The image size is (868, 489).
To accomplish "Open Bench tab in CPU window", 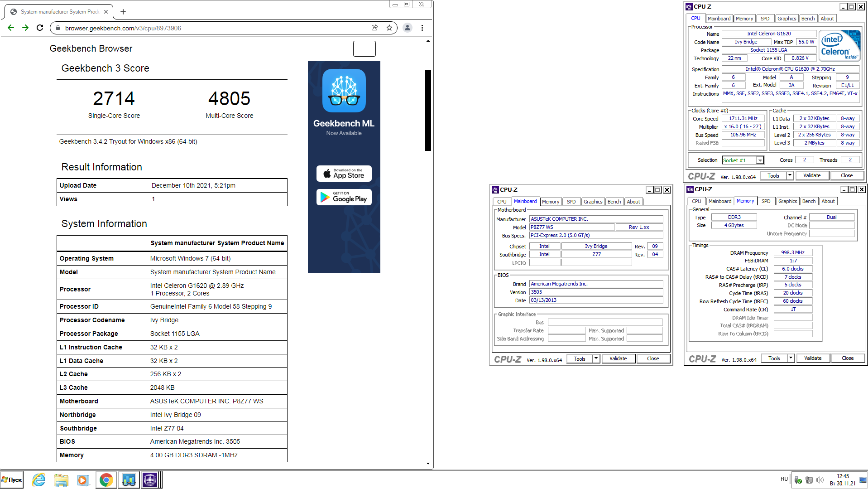I will coord(808,19).
